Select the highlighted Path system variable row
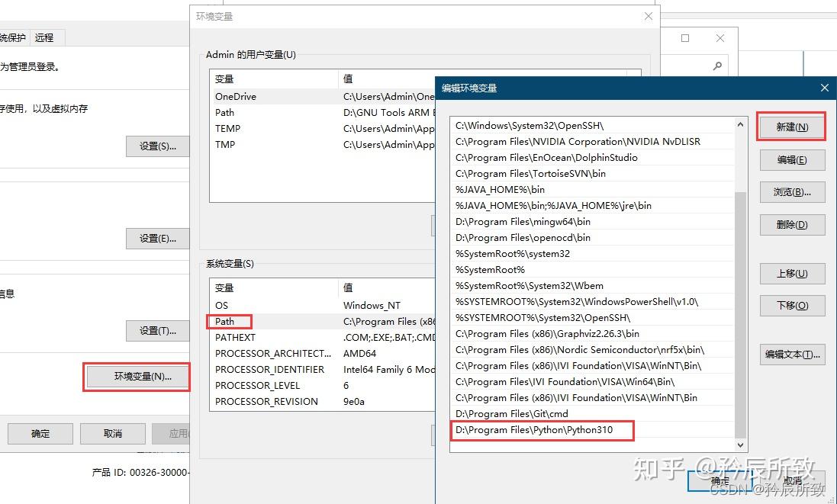This screenshot has width=837, height=504. pos(228,321)
